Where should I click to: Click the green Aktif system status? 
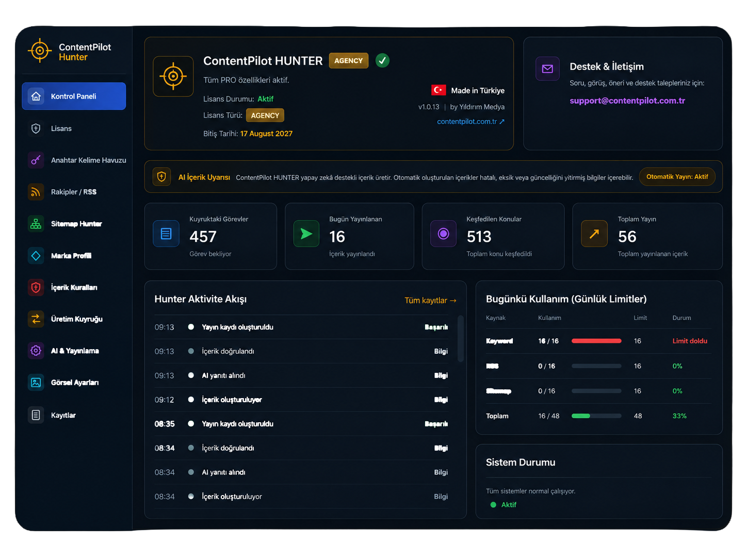point(504,505)
